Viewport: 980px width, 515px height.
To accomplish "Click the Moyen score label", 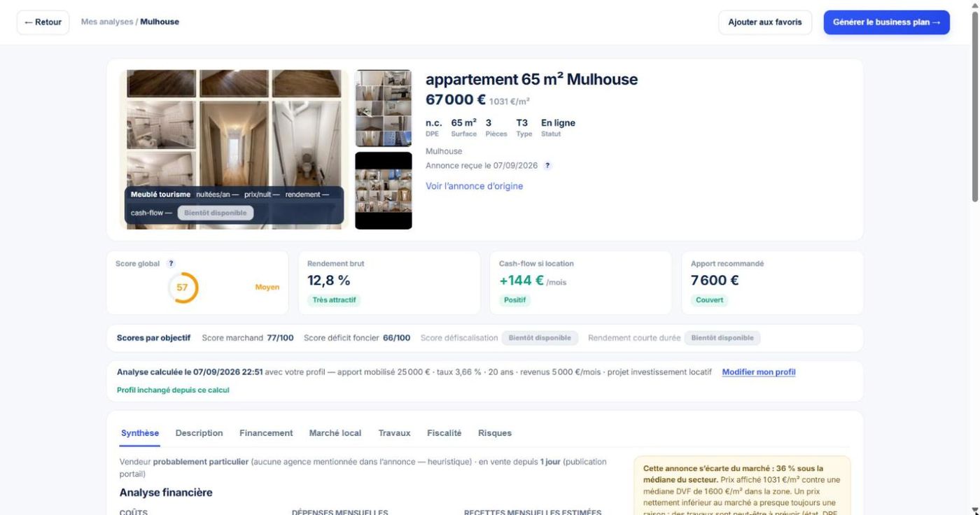I will pos(267,288).
